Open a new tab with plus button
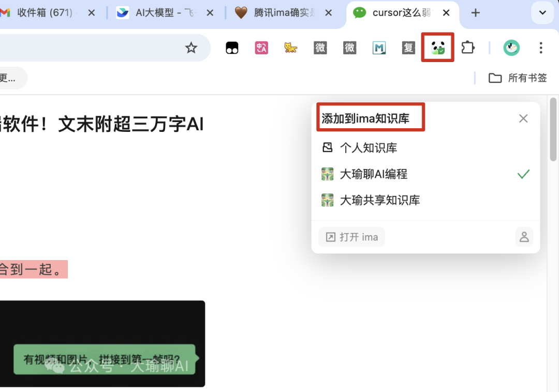The width and height of the screenshot is (559, 392). coord(475,13)
